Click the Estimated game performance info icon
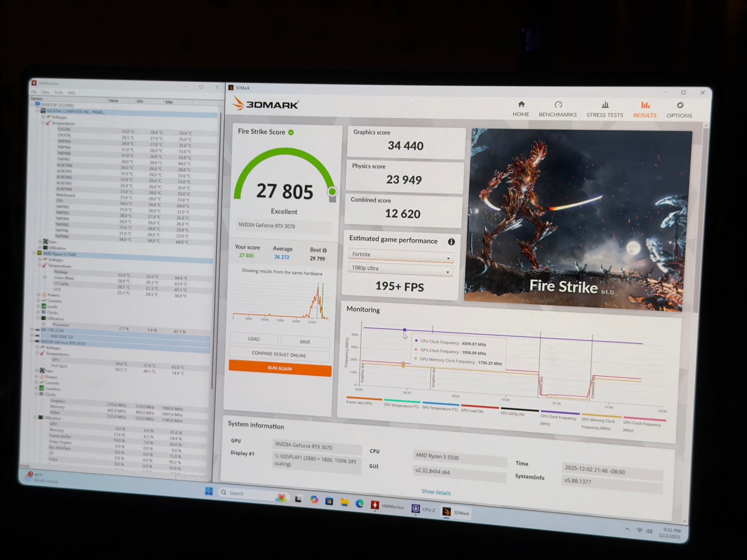 click(451, 242)
